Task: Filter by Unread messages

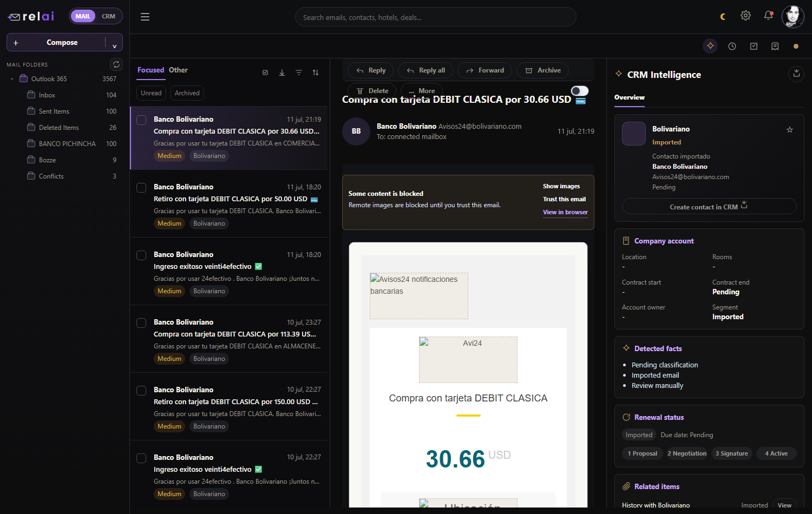Action: [x=151, y=93]
